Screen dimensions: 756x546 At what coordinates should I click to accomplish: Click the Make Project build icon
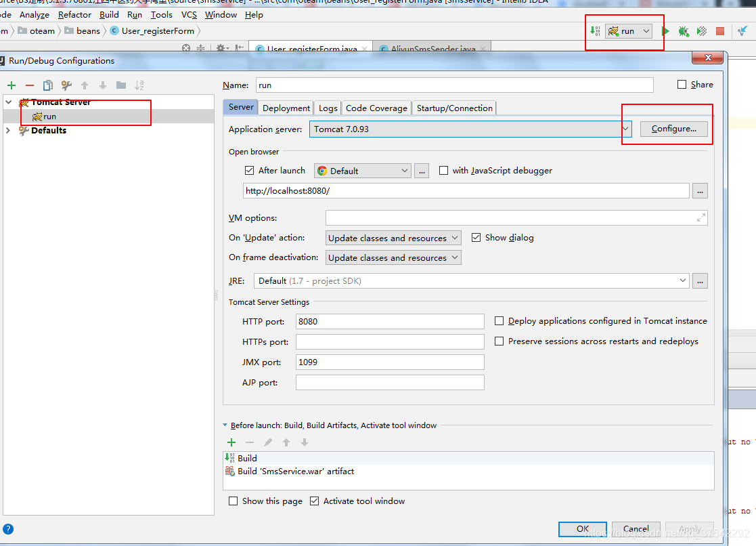click(596, 31)
